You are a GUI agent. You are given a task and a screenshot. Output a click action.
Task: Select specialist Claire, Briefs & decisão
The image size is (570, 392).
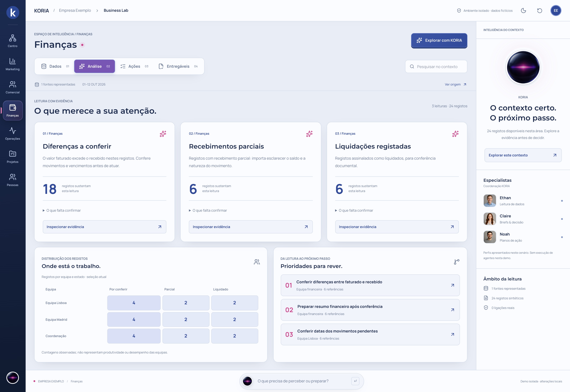pyautogui.click(x=523, y=219)
